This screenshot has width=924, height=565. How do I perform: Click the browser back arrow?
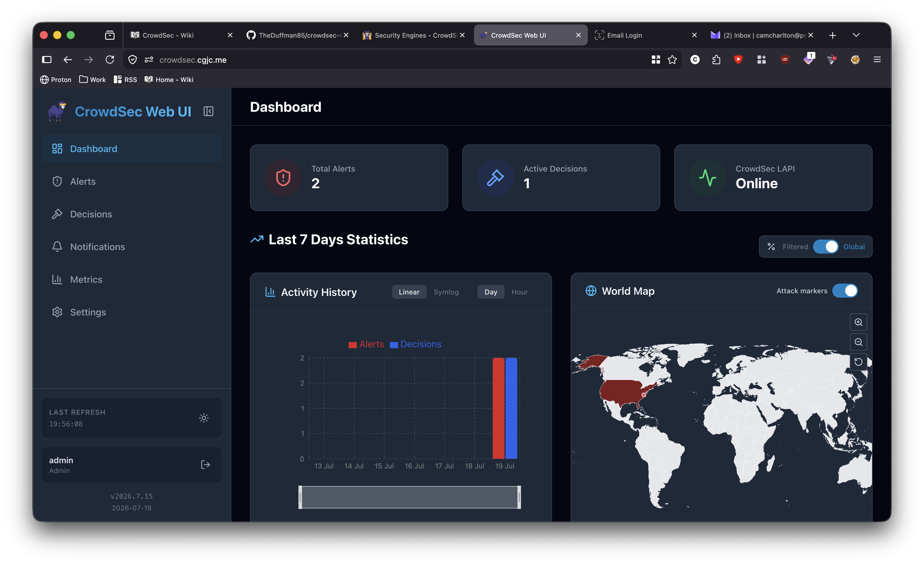click(x=67, y=60)
